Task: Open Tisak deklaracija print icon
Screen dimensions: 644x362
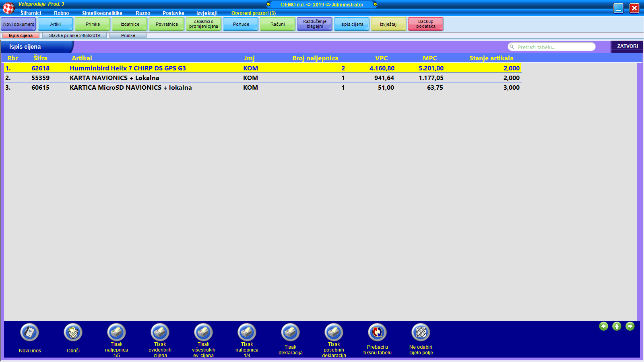Action: [x=290, y=333]
